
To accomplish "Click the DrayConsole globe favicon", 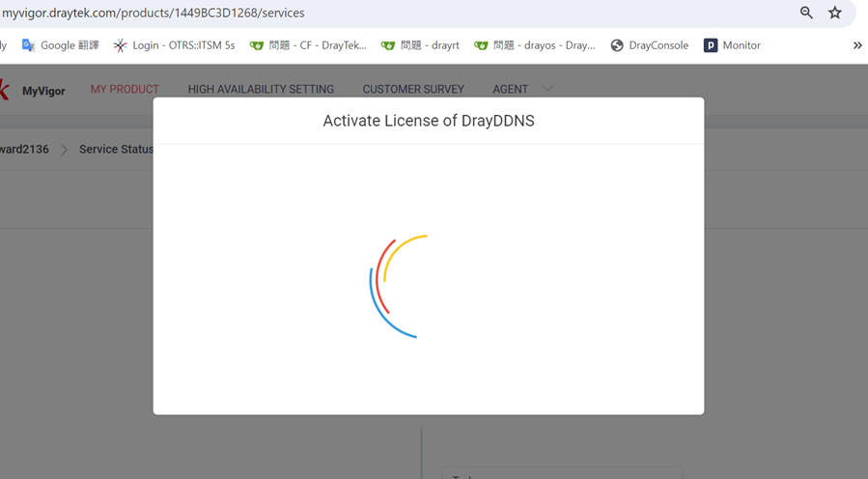I will coord(617,45).
